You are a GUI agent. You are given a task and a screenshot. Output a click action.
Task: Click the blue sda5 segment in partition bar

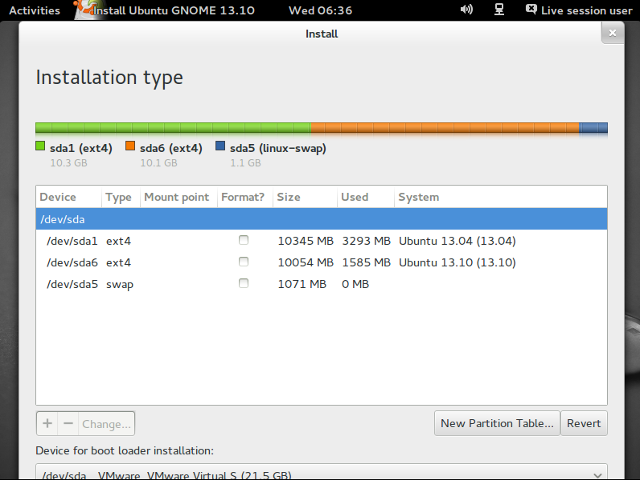pyautogui.click(x=593, y=128)
